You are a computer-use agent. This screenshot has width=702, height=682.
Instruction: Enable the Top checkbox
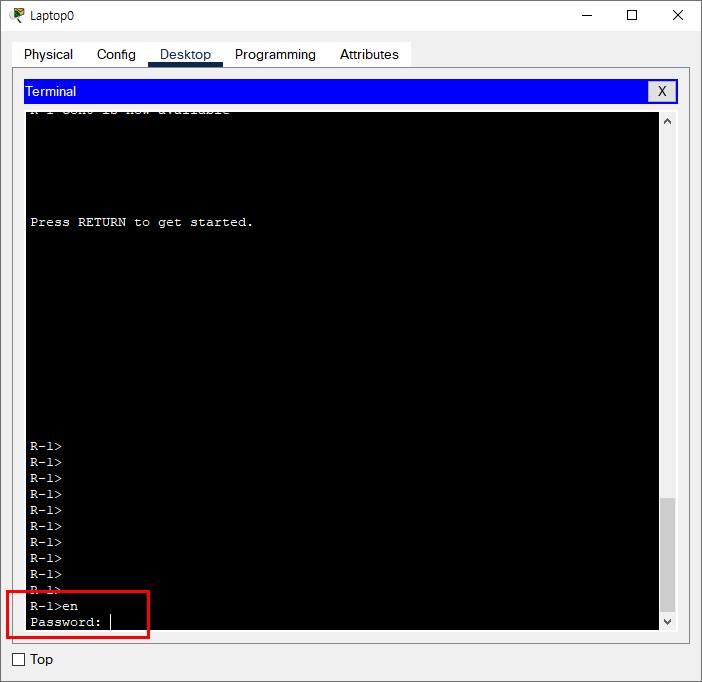(x=18, y=659)
